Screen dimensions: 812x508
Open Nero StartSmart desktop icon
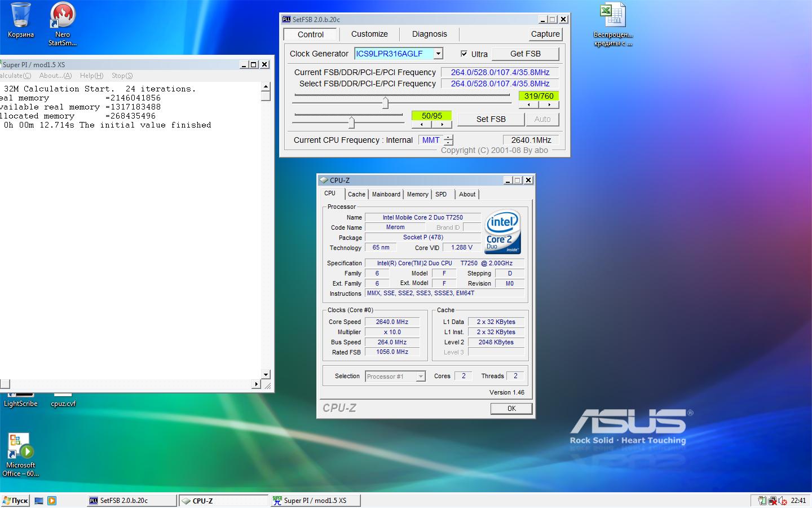[62, 23]
